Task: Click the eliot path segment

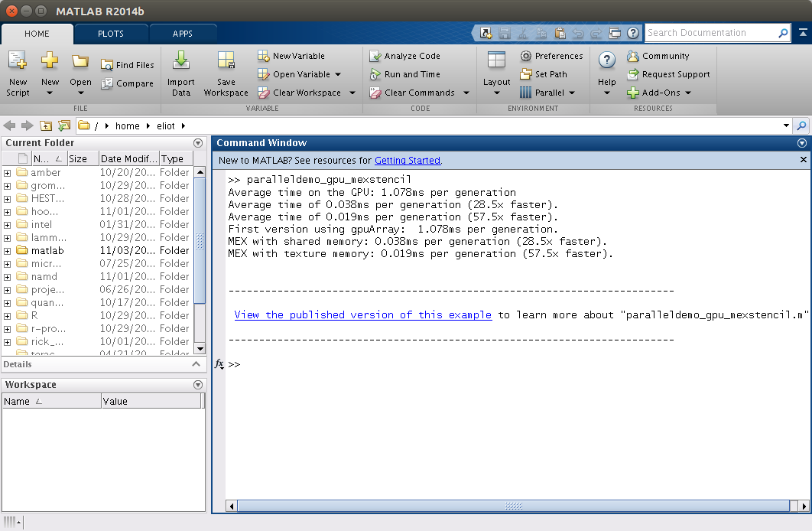Action: click(166, 126)
